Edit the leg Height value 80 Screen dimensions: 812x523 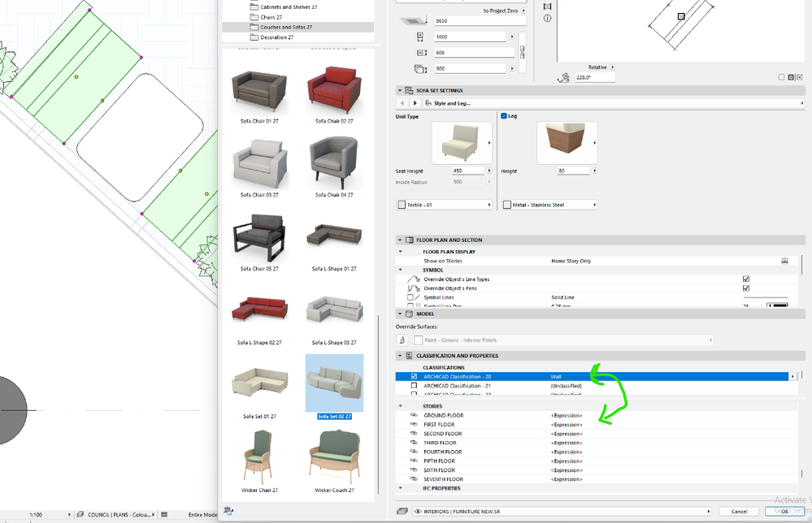pyautogui.click(x=573, y=171)
